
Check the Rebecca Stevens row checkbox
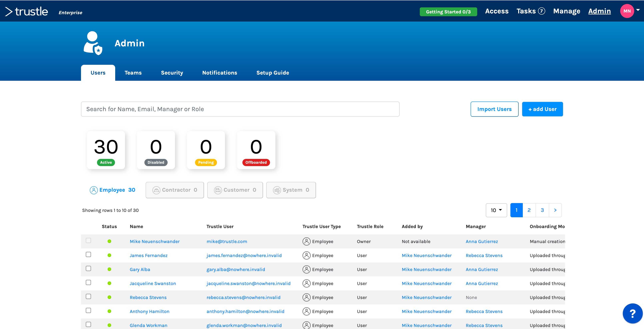[88, 296]
